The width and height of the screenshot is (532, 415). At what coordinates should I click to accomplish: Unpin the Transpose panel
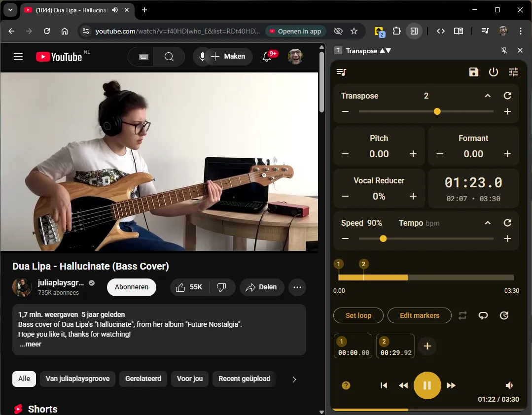504,50
